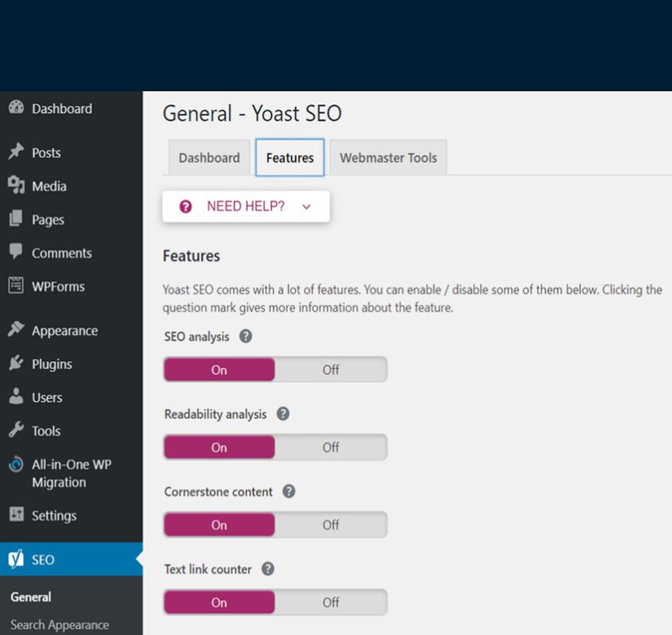
Task: Click the Settings sliders icon
Action: [x=16, y=514]
